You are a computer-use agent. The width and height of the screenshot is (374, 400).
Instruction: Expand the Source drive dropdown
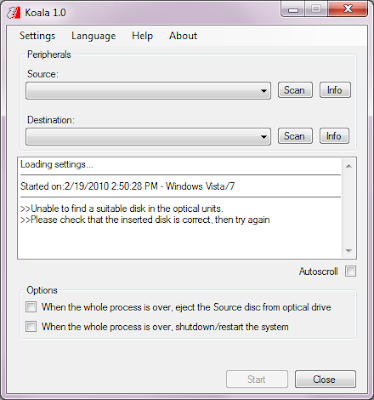coord(148,91)
